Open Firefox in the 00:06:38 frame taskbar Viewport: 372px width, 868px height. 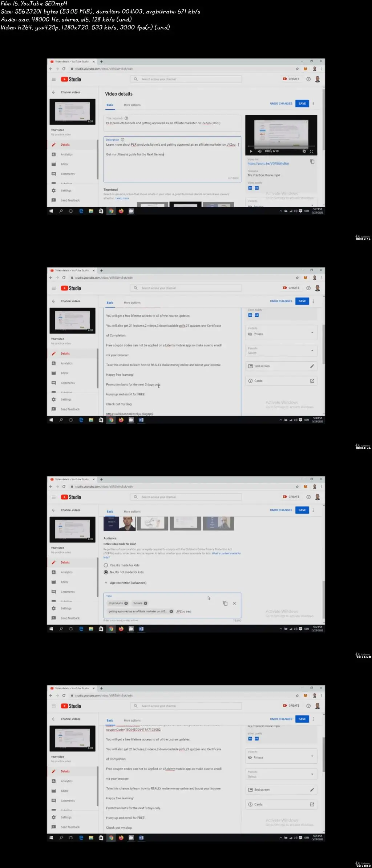(121, 629)
